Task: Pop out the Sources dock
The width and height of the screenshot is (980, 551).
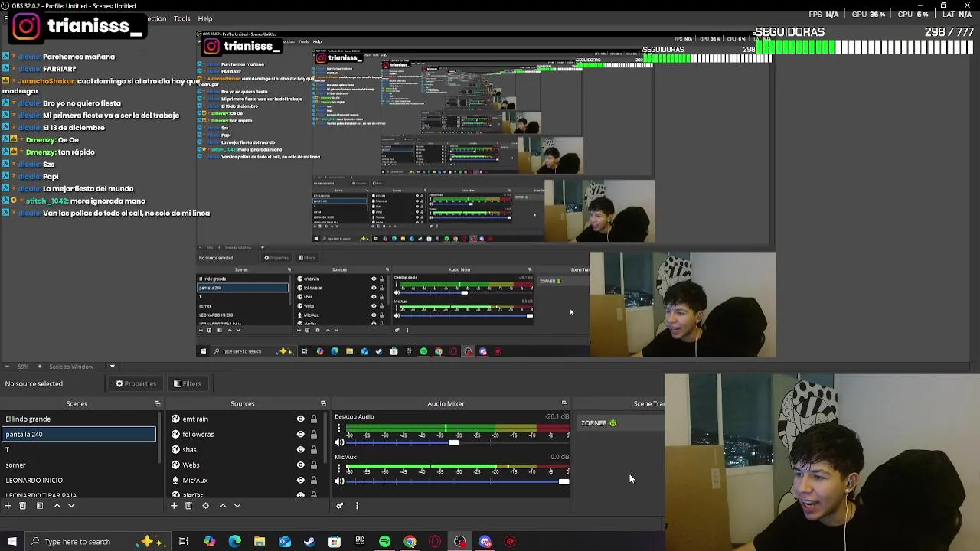Action: coord(323,403)
